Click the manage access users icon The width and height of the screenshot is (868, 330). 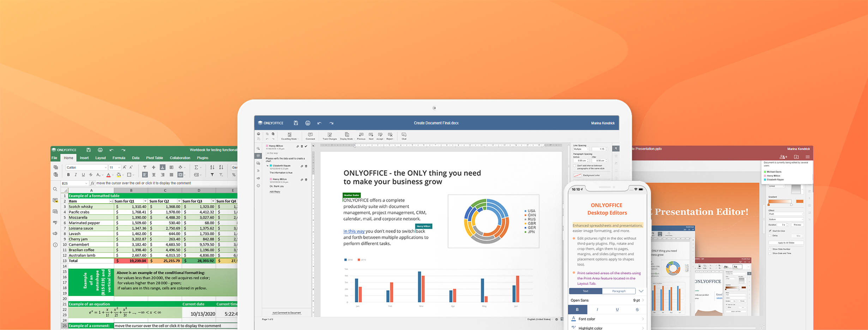point(783,157)
